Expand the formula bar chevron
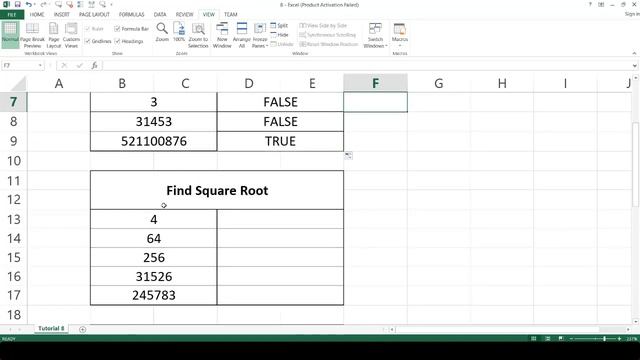Image resolution: width=640 pixels, height=360 pixels. tap(635, 65)
